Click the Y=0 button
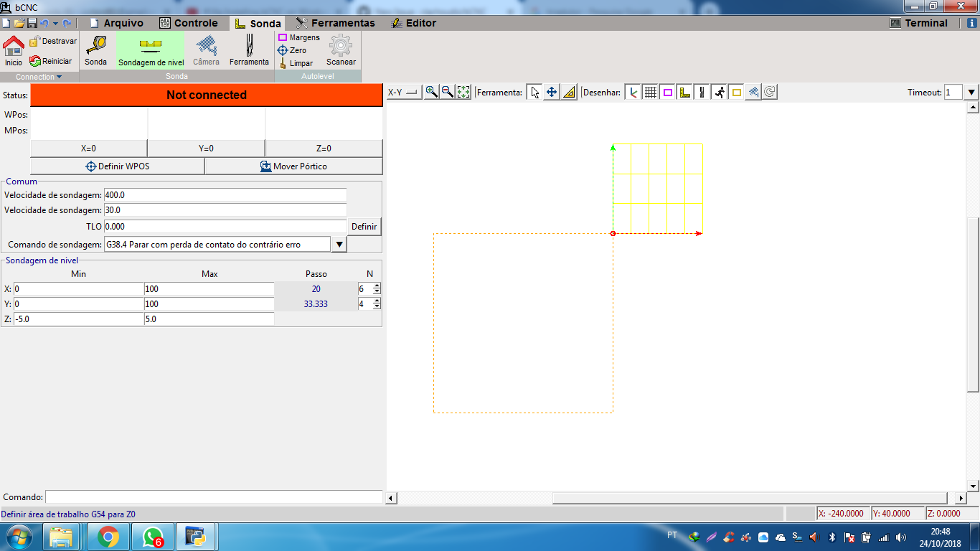This screenshot has height=551, width=980. pos(206,149)
